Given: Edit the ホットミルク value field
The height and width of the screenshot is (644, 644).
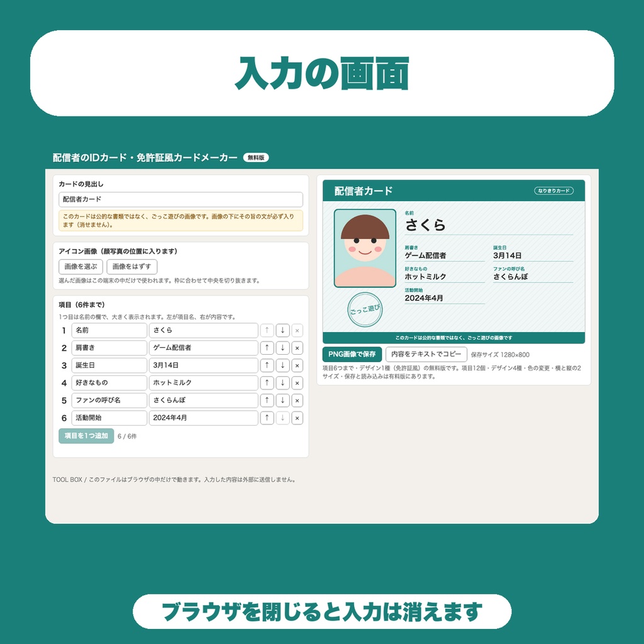Looking at the screenshot, I should tap(203, 383).
